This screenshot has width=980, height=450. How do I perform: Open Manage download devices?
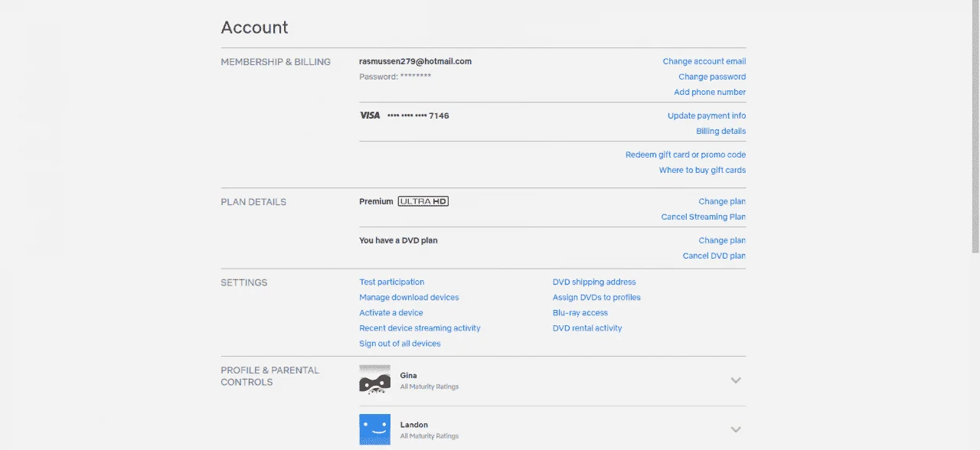pyautogui.click(x=409, y=297)
